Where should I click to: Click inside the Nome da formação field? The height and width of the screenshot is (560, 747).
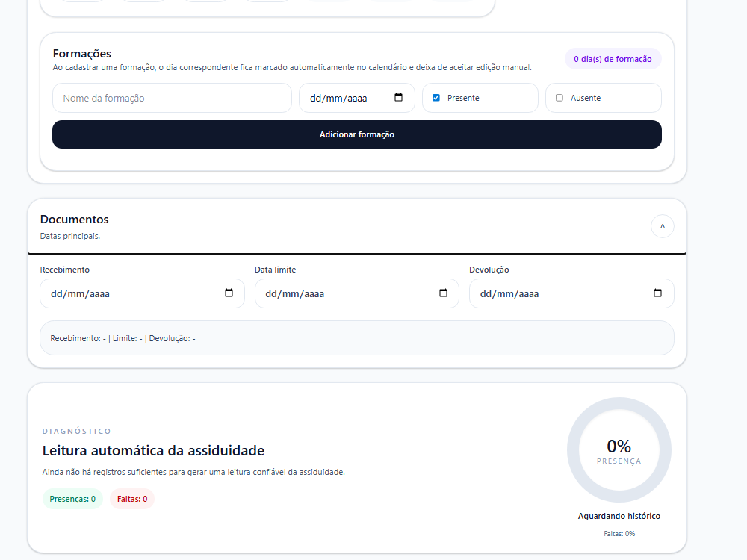coord(172,98)
